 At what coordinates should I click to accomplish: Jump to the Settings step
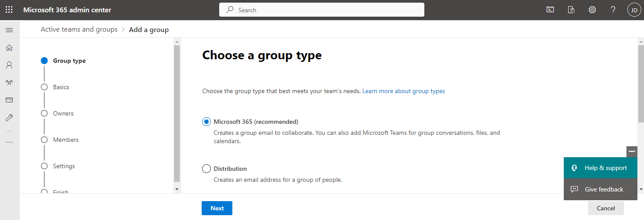58,166
